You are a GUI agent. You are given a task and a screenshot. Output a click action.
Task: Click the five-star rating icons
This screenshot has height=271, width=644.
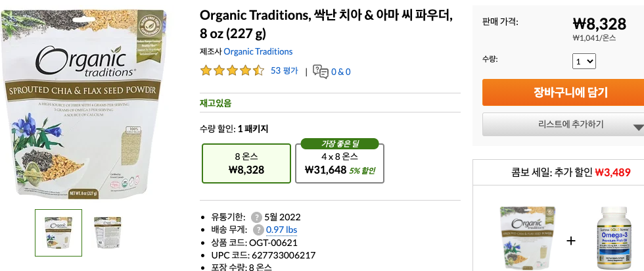pyautogui.click(x=232, y=71)
